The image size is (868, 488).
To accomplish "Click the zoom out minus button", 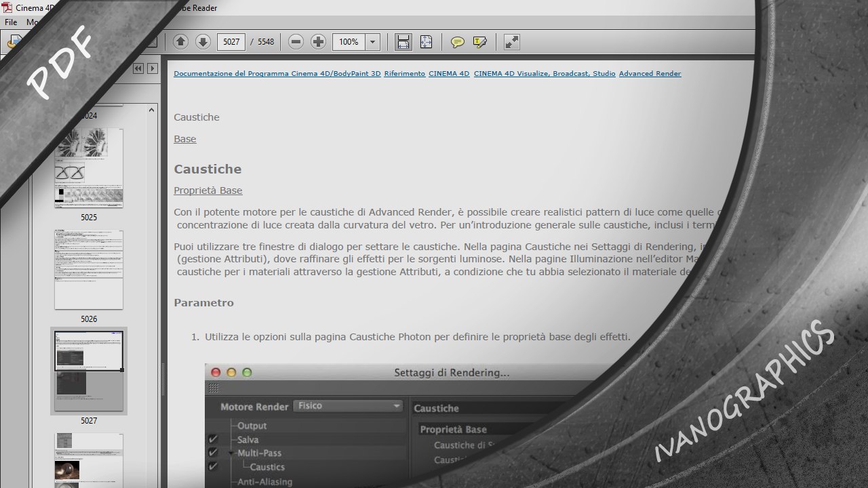I will pos(296,42).
